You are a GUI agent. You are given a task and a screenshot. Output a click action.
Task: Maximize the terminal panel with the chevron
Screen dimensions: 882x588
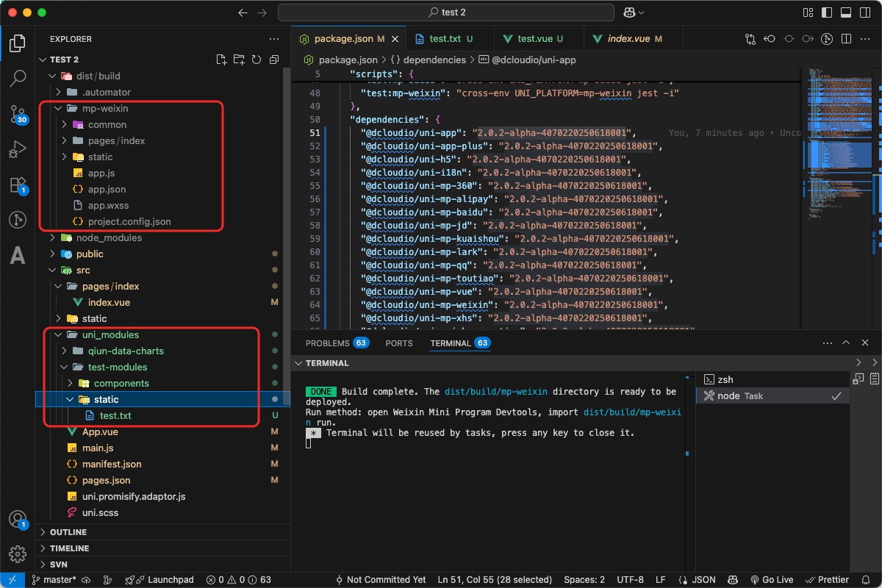[x=846, y=343]
